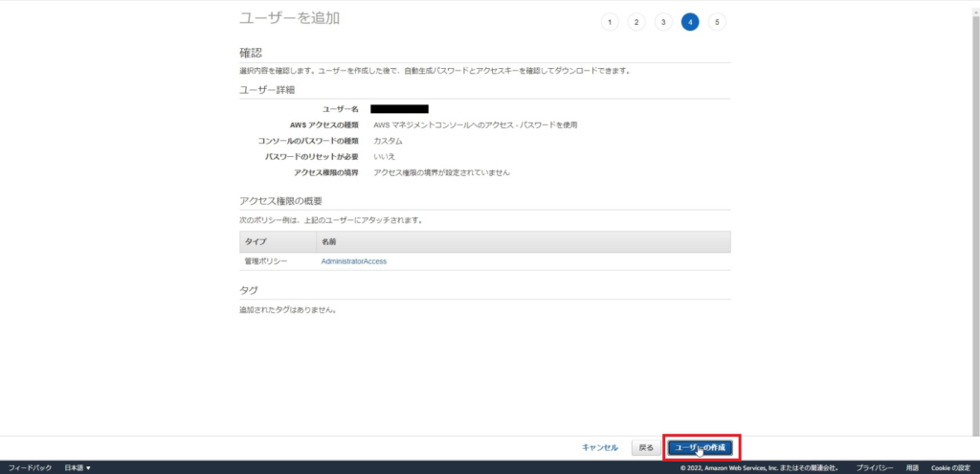Screen dimensions: 980x474
Task: Click the ユーザーの作成 button
Action: pyautogui.click(x=702, y=447)
